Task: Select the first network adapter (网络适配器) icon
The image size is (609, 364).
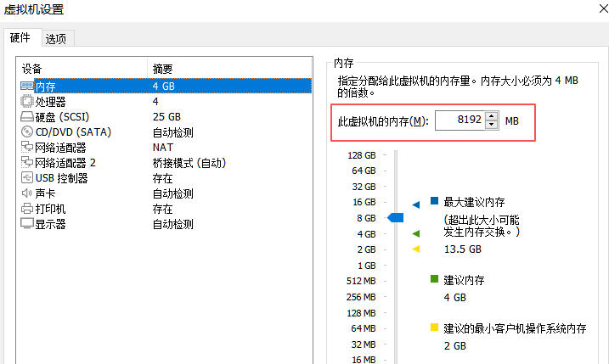Action: click(26, 148)
